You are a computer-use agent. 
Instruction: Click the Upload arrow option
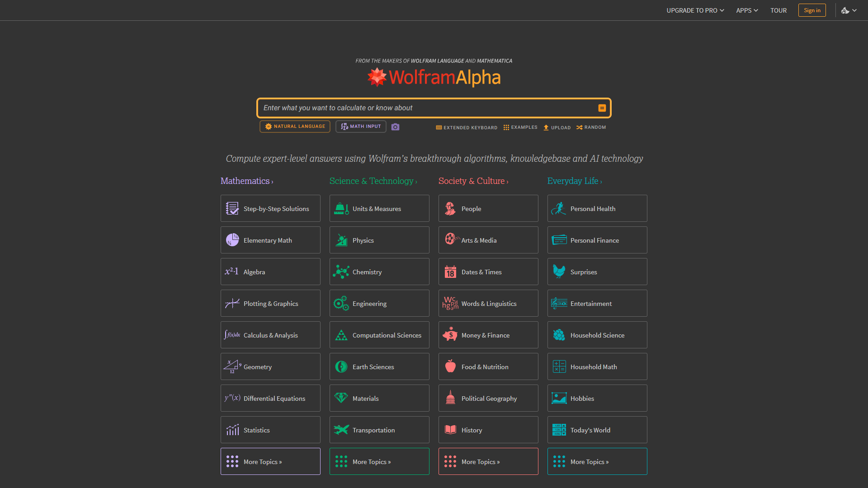pyautogui.click(x=557, y=127)
